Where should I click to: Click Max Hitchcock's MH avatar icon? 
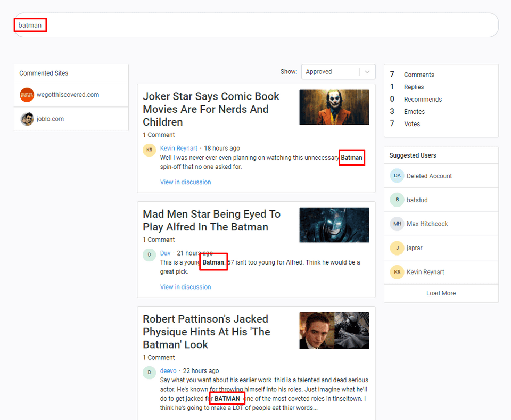(x=397, y=224)
